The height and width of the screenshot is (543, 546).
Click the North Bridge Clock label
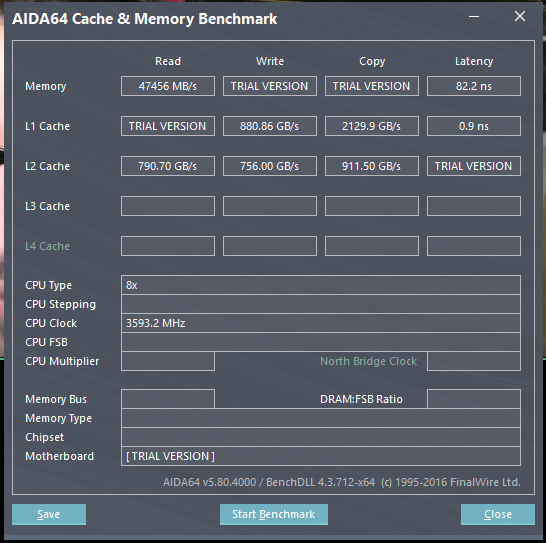[368, 361]
